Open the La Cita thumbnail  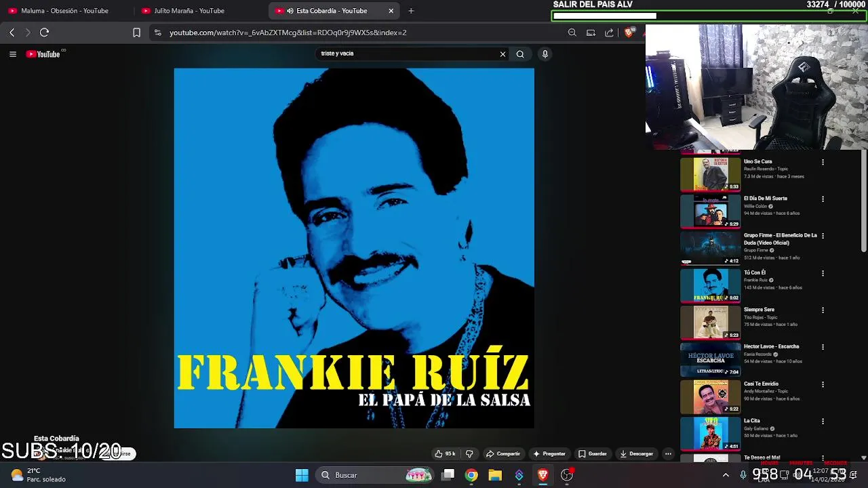coord(711,433)
